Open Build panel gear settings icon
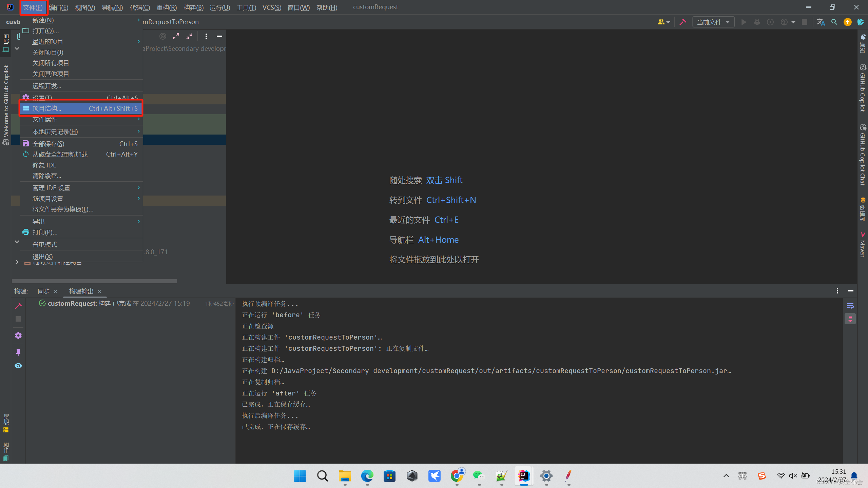This screenshot has width=868, height=488. 18,335
